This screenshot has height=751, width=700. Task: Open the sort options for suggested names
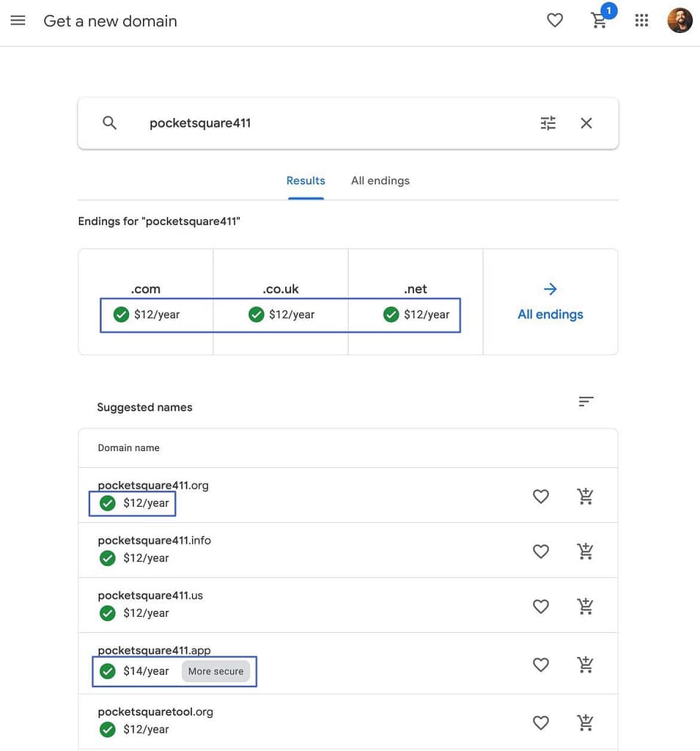pos(585,401)
